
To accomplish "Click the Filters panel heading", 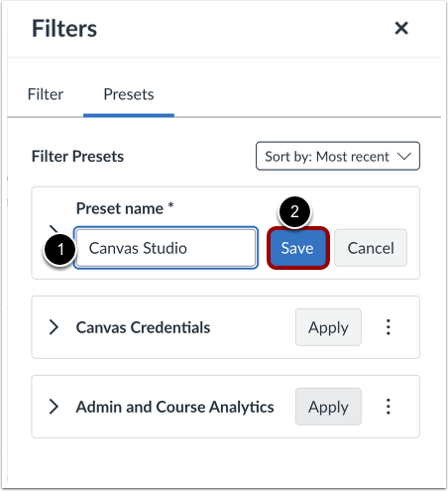I will [64, 29].
